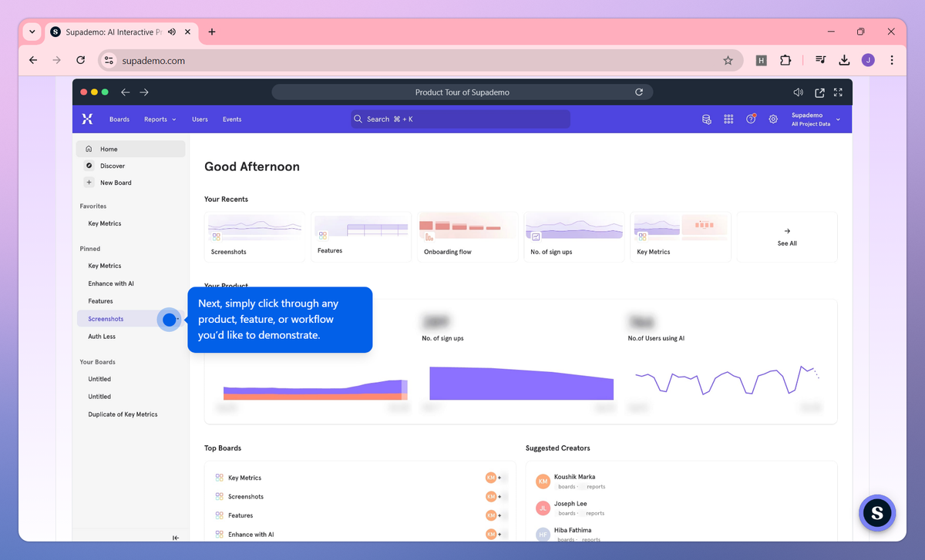Click the Supademo S chat bubble icon
Screen dimensions: 925x560
[877, 512]
